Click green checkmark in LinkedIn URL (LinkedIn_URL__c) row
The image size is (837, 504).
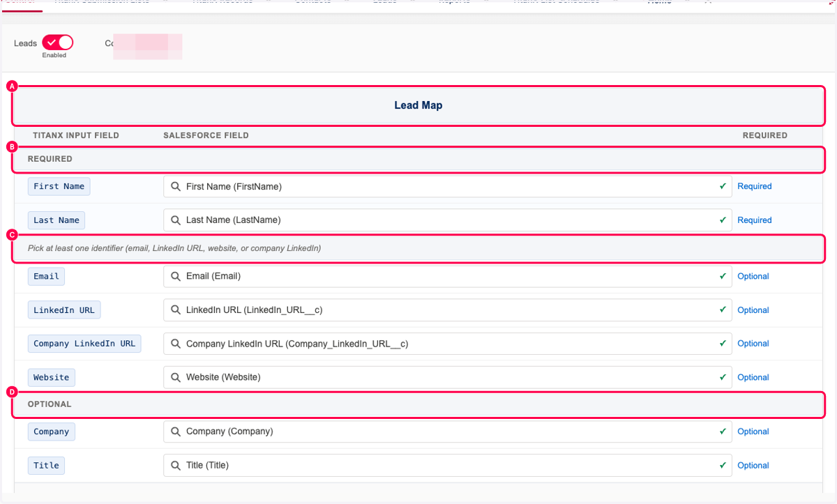pos(723,310)
